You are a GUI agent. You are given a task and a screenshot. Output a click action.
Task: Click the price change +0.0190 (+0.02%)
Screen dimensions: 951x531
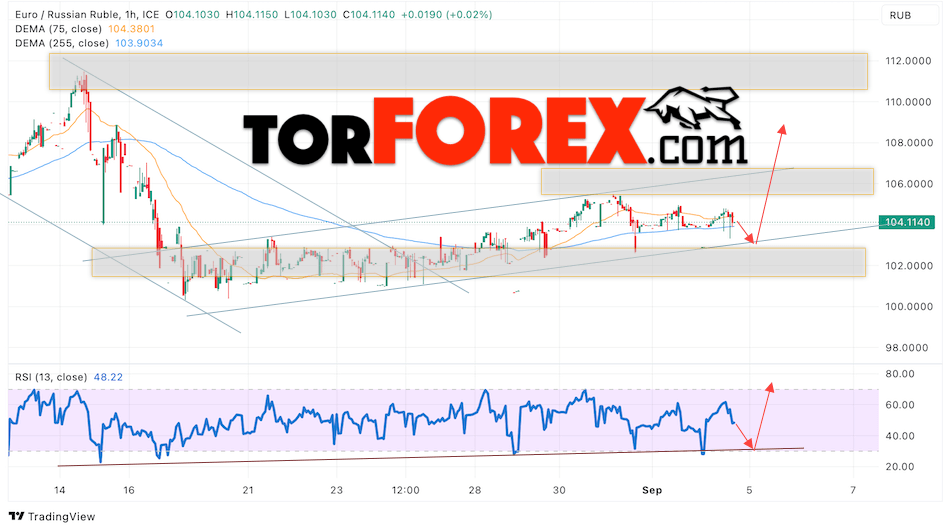446,15
